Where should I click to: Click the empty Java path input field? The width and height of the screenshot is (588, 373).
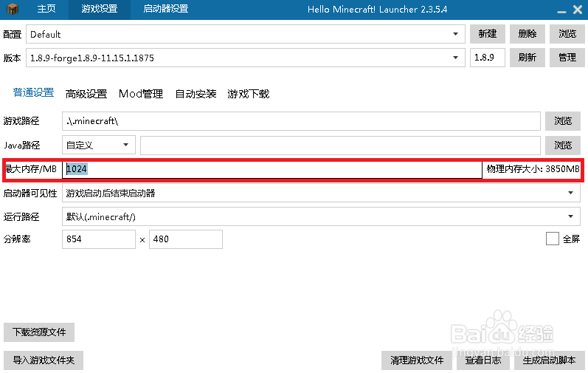click(340, 146)
